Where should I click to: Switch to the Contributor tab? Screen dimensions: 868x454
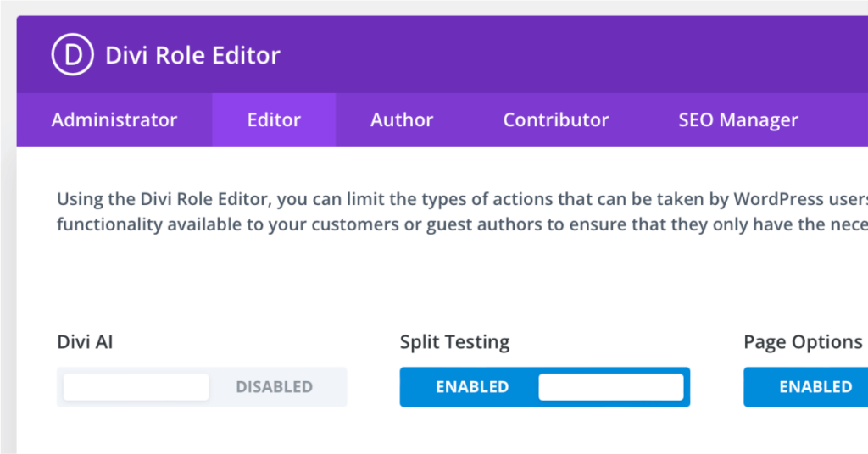tap(556, 119)
